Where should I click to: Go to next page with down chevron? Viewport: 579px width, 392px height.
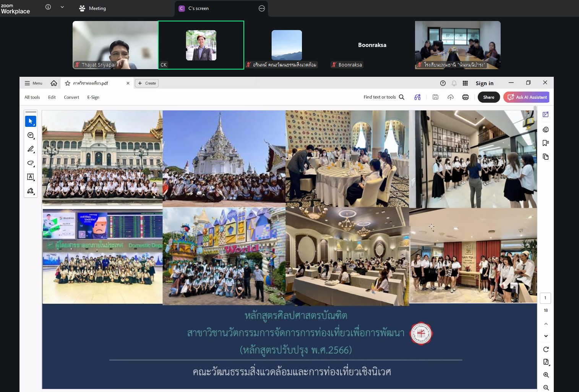546,336
